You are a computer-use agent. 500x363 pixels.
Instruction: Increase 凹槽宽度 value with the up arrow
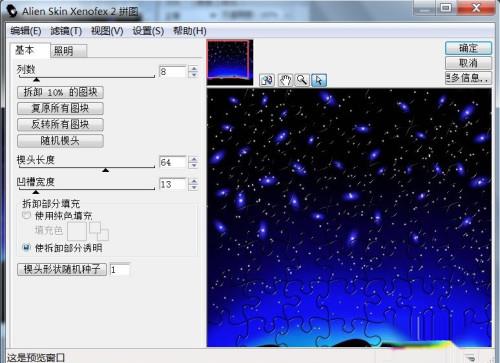click(x=193, y=181)
